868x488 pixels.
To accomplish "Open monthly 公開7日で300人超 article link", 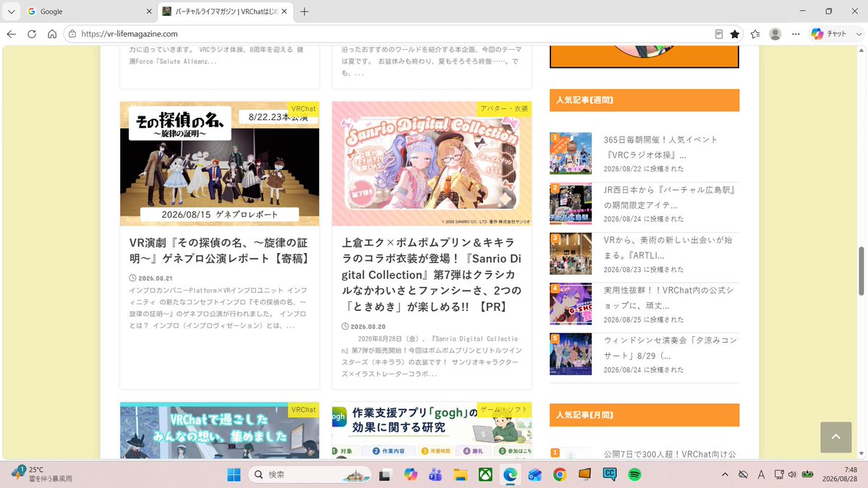I will click(670, 454).
